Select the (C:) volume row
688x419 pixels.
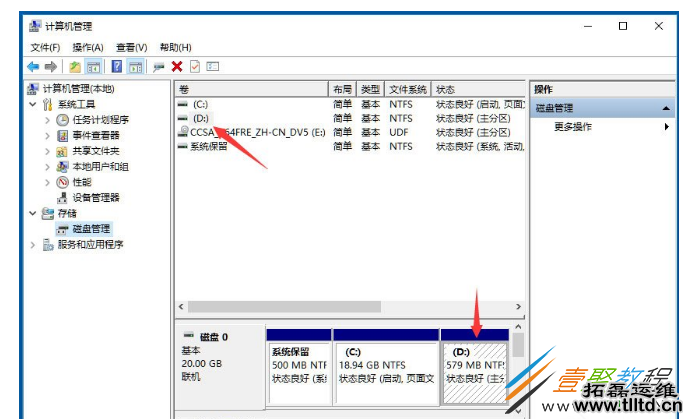pyautogui.click(x=350, y=104)
